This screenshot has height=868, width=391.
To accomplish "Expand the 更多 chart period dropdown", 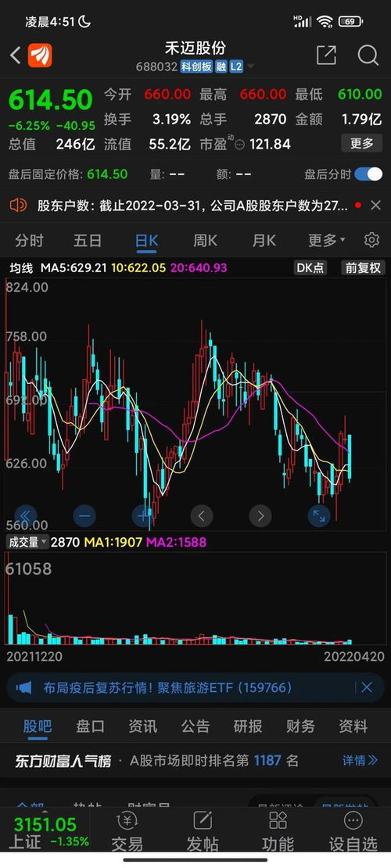I will tap(326, 241).
